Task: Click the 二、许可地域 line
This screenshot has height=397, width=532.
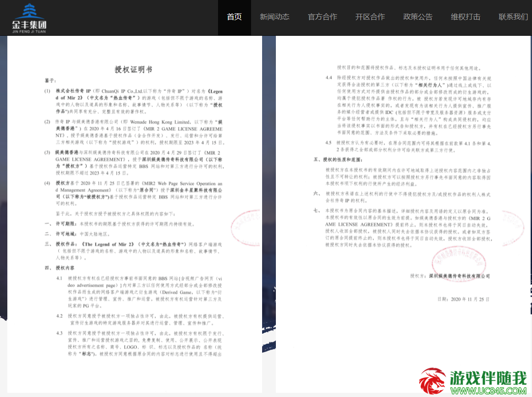Action: click(78, 234)
